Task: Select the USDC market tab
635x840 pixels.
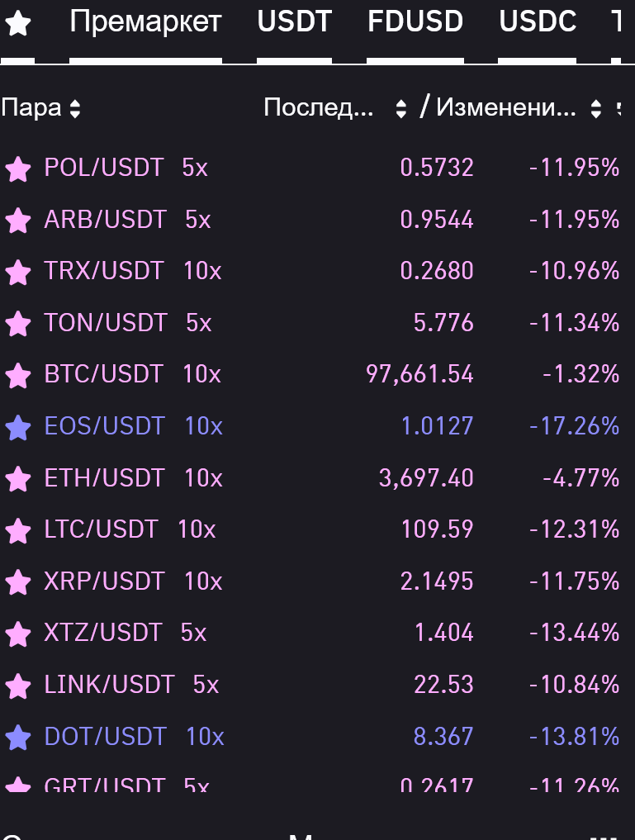Action: click(537, 22)
